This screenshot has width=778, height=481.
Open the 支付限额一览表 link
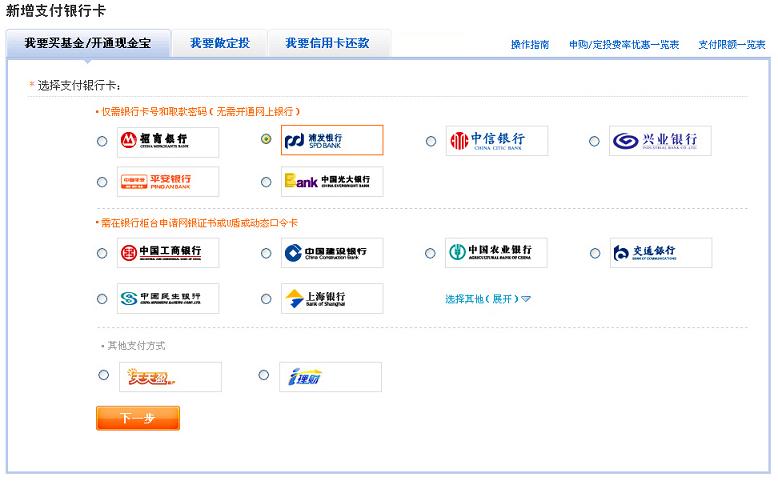pos(732,45)
